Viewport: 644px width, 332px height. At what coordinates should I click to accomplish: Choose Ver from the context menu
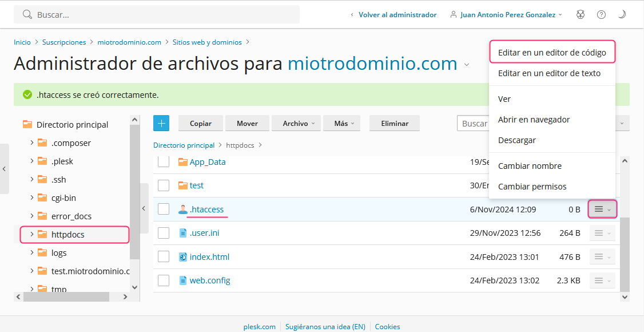(x=552, y=99)
